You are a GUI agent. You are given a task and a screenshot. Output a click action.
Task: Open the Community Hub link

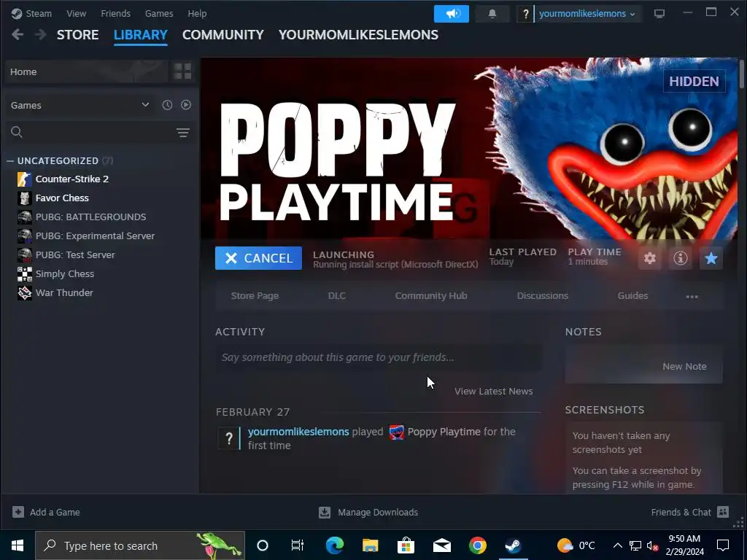click(x=431, y=296)
